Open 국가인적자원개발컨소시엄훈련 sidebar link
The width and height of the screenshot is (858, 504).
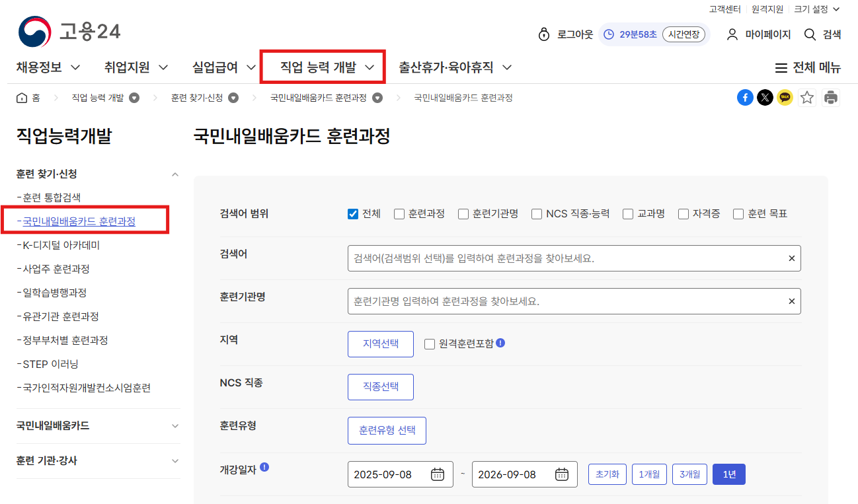coord(87,388)
